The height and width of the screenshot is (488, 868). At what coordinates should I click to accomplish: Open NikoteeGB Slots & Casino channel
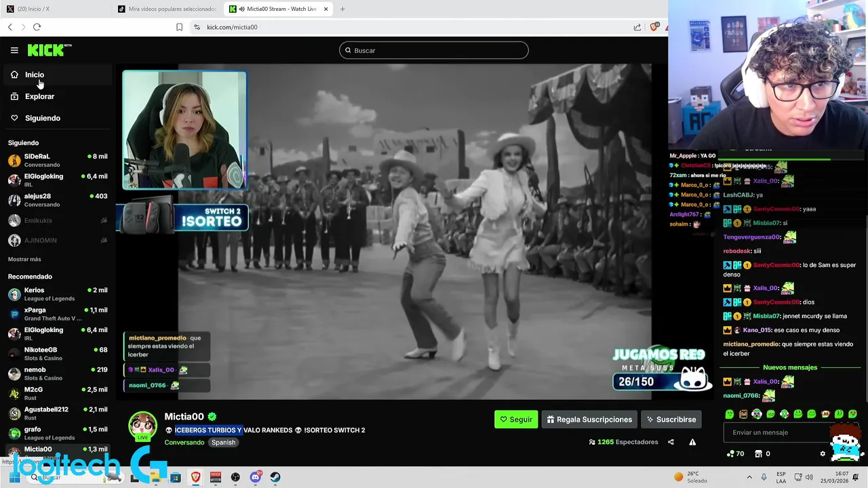tap(57, 354)
